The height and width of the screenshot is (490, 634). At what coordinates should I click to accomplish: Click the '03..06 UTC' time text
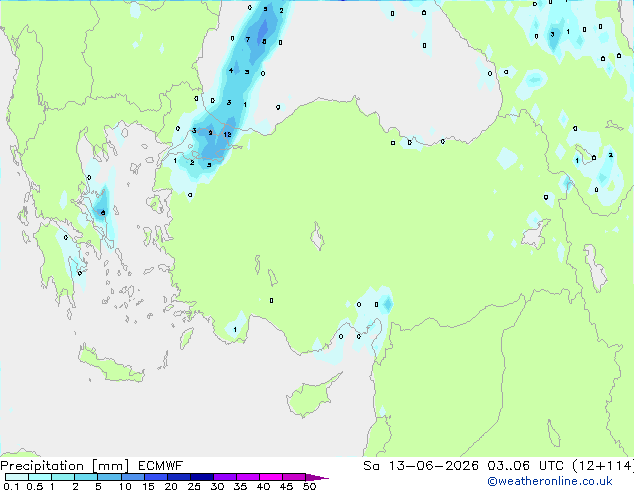525,466
